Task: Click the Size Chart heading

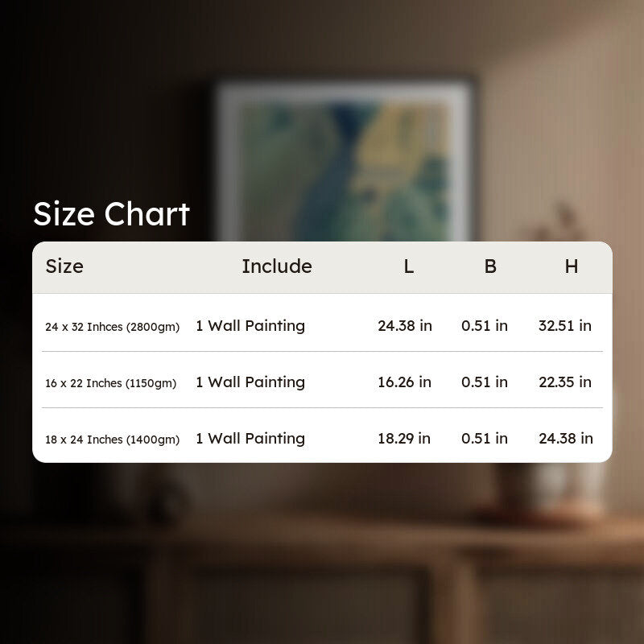Action: 111,214
